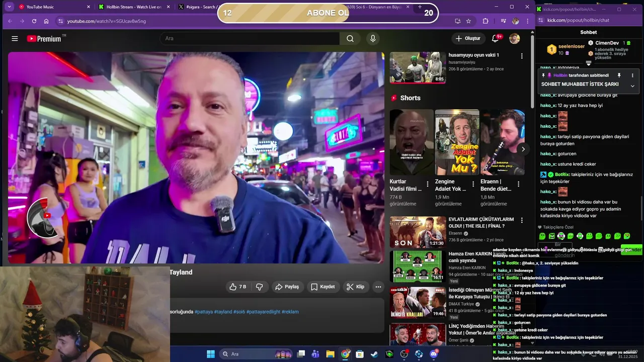The width and height of the screenshot is (644, 362).
Task: Open File Explorer from the taskbar
Action: pos(330,354)
